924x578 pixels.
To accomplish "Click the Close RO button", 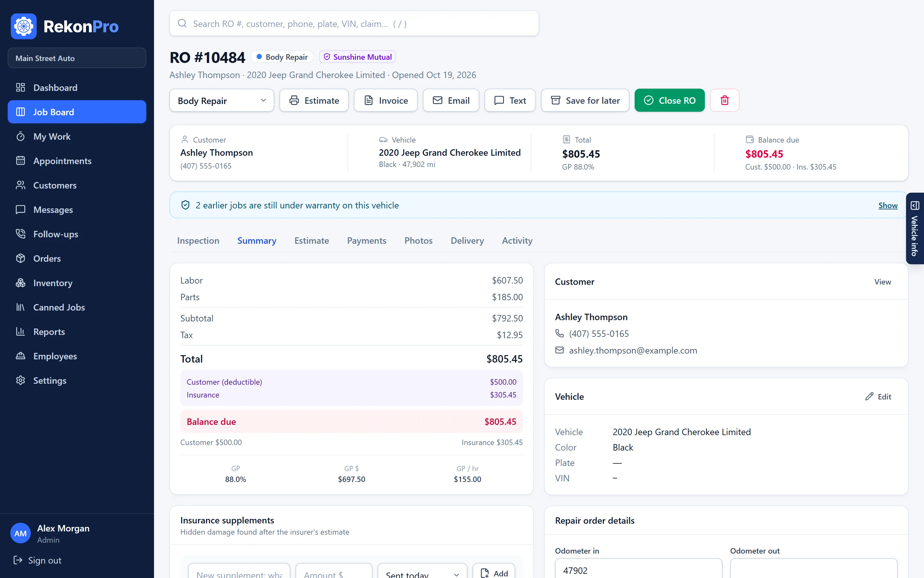I will 670,100.
